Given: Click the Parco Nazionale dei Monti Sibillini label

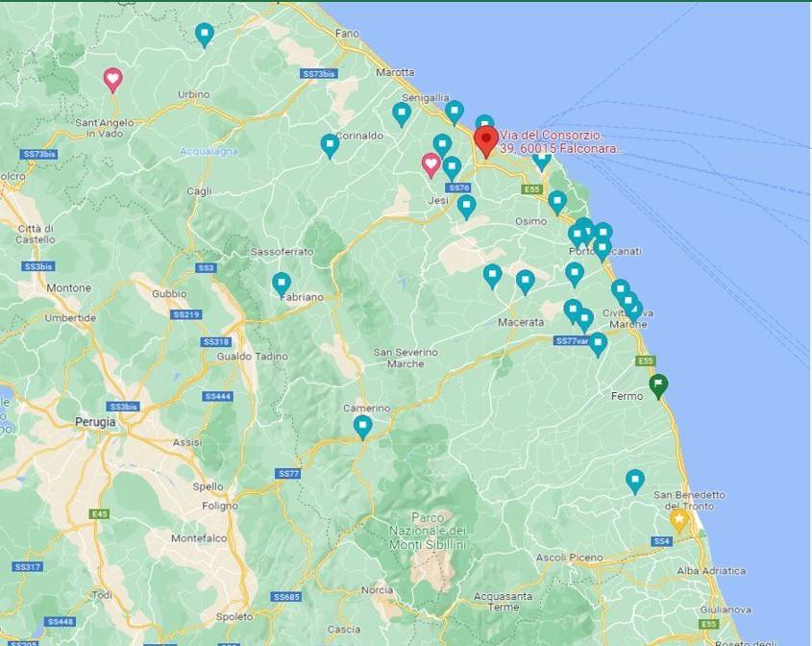Looking at the screenshot, I should pos(428,531).
